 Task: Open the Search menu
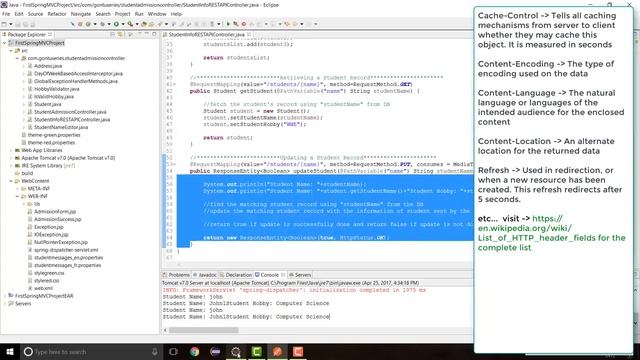click(x=103, y=14)
